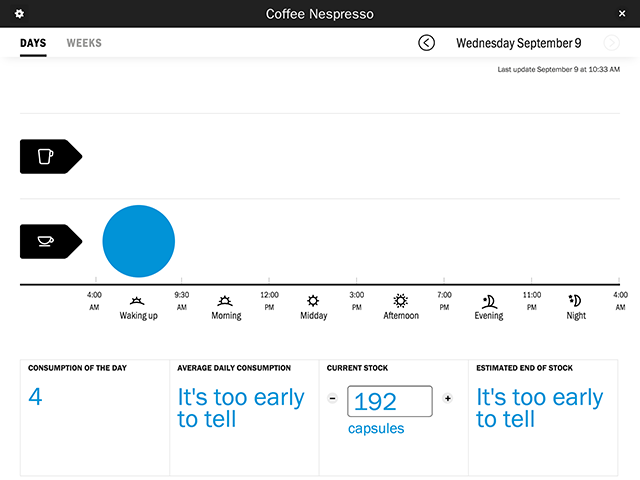Switch to the DAYS tab
Image resolution: width=640 pixels, height=480 pixels.
click(33, 43)
